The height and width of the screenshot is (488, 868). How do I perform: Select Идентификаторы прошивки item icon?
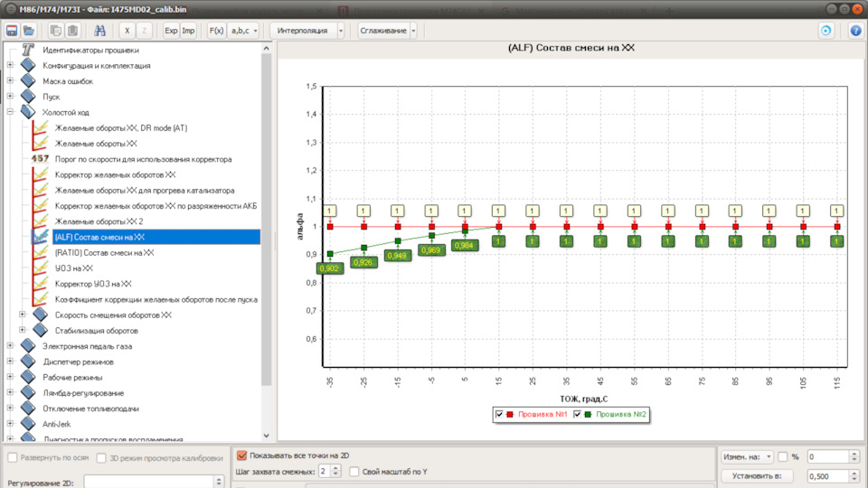click(28, 50)
